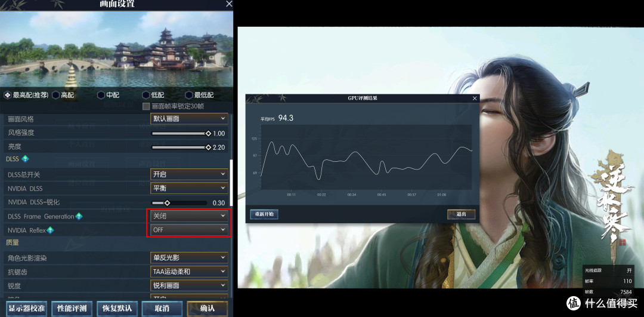
Task: Click the 质量 section header
Action: (13, 243)
